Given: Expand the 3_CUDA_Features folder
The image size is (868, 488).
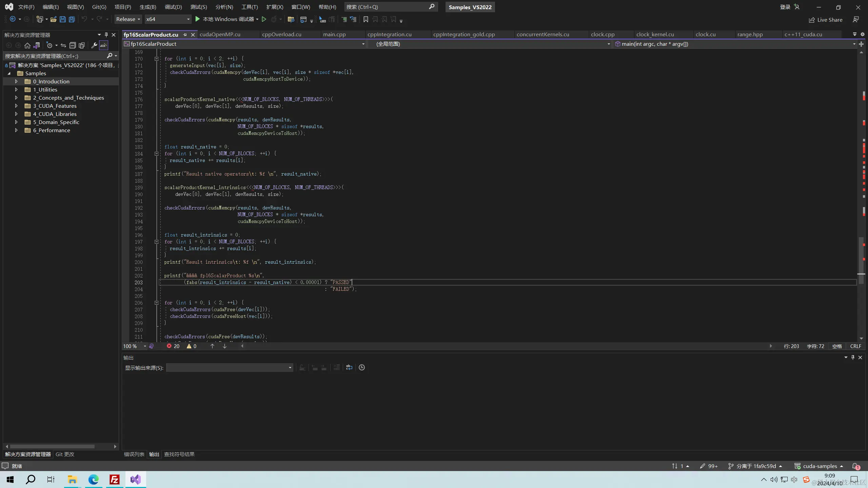Looking at the screenshot, I should 16,106.
